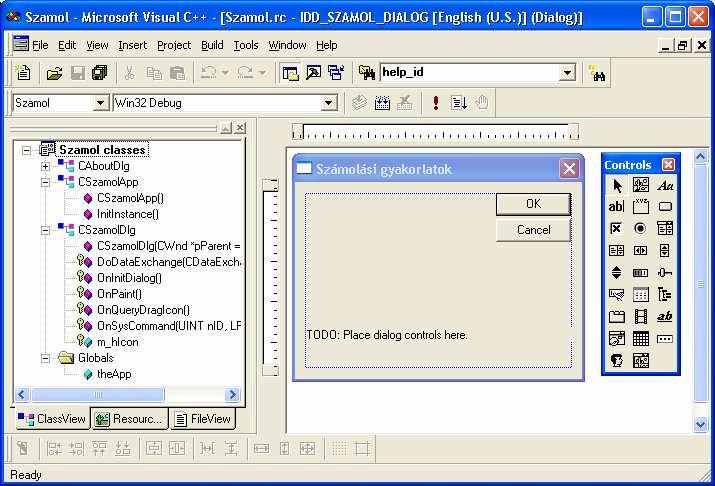Pick the Horizontal Scroll Bar control

641,250
